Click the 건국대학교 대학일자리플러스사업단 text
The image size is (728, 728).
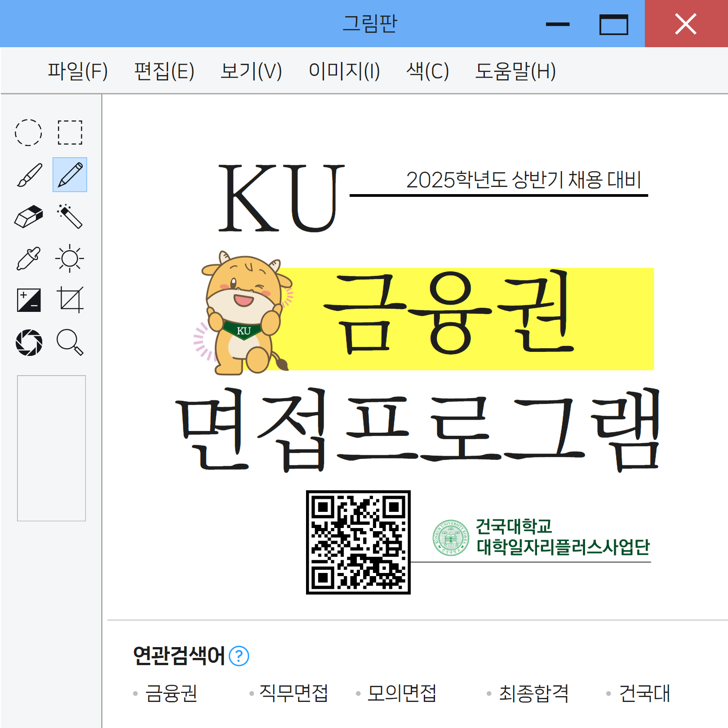coord(563,537)
